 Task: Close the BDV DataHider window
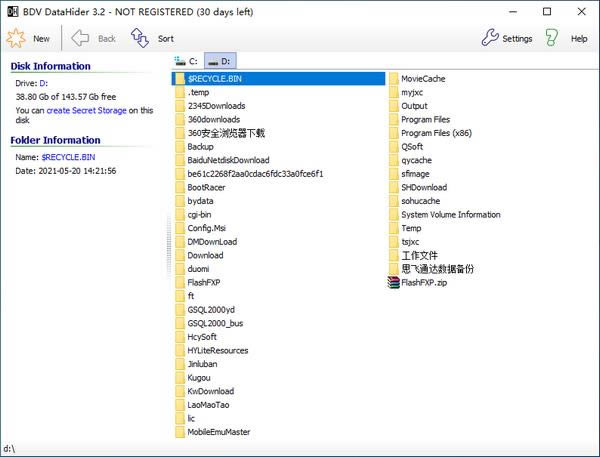581,11
